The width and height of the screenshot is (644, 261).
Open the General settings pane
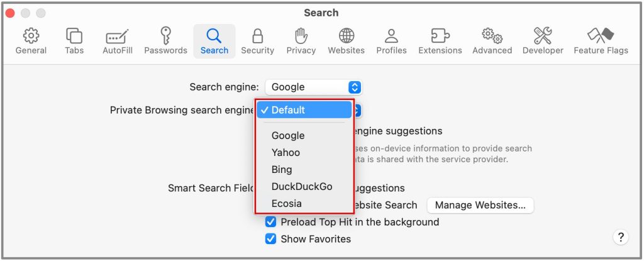pyautogui.click(x=31, y=41)
